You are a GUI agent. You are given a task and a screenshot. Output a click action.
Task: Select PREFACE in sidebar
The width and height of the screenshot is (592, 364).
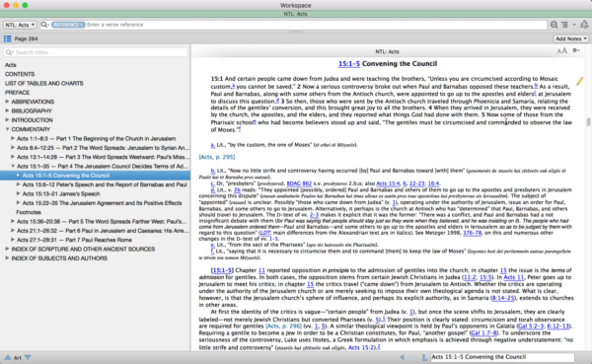tap(17, 92)
